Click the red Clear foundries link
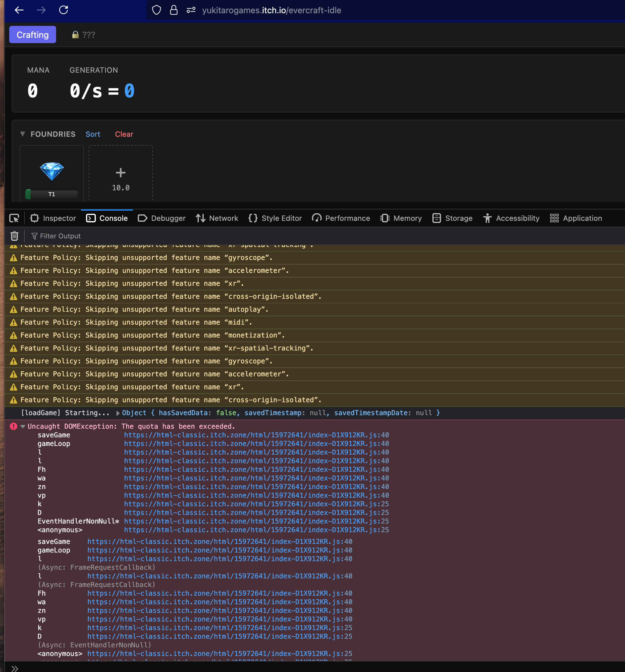 [124, 134]
